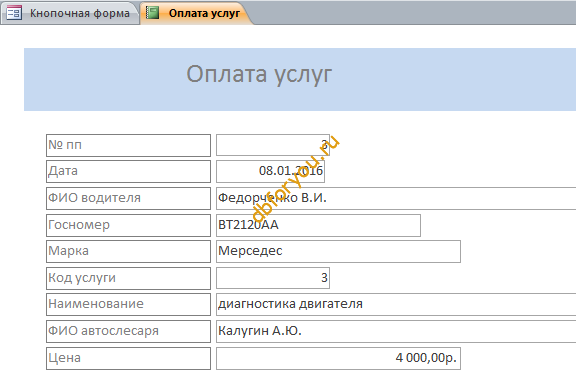
Task: Click the Марка field Мерседес
Action: [x=338, y=251]
